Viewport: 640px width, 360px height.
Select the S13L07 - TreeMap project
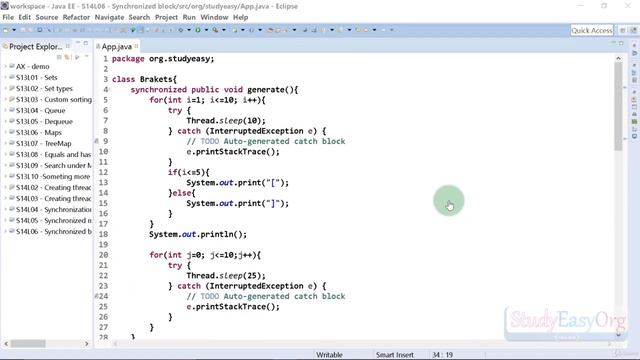click(44, 143)
